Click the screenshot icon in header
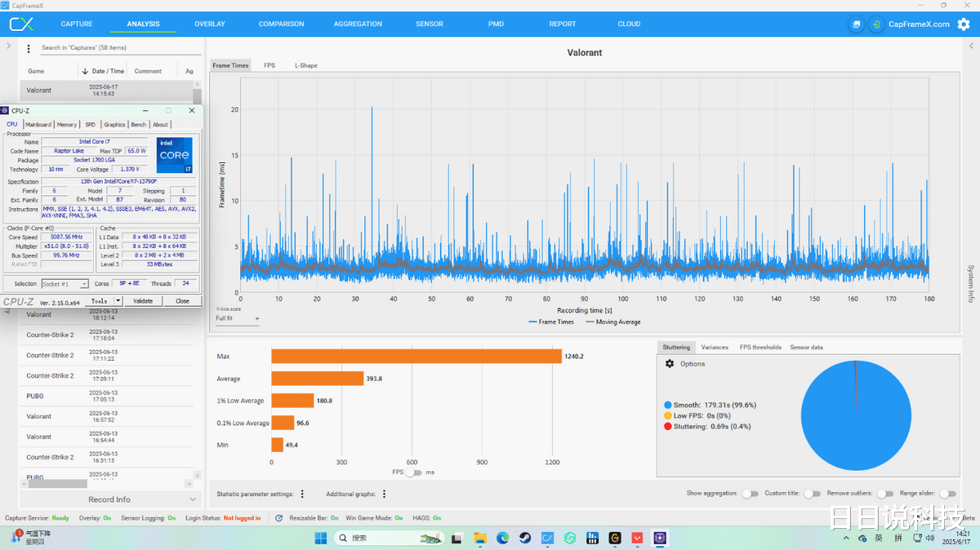980x550 pixels. (x=855, y=24)
